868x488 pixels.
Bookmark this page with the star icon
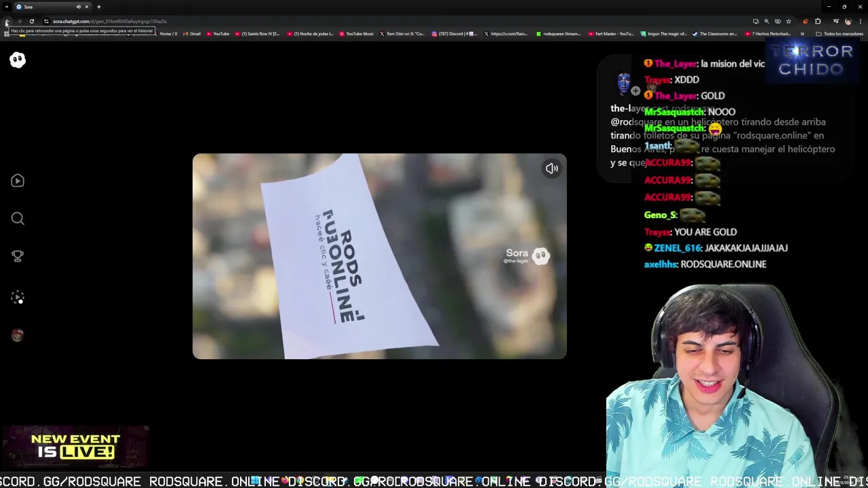(789, 21)
